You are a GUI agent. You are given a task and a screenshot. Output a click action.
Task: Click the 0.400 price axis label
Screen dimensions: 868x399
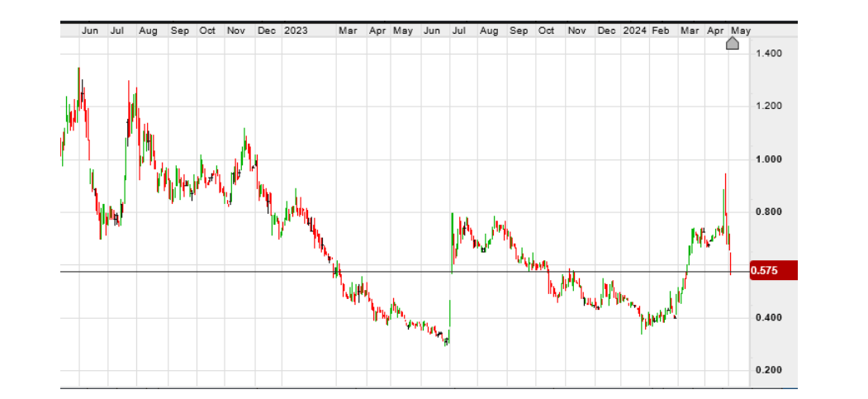tap(768, 318)
